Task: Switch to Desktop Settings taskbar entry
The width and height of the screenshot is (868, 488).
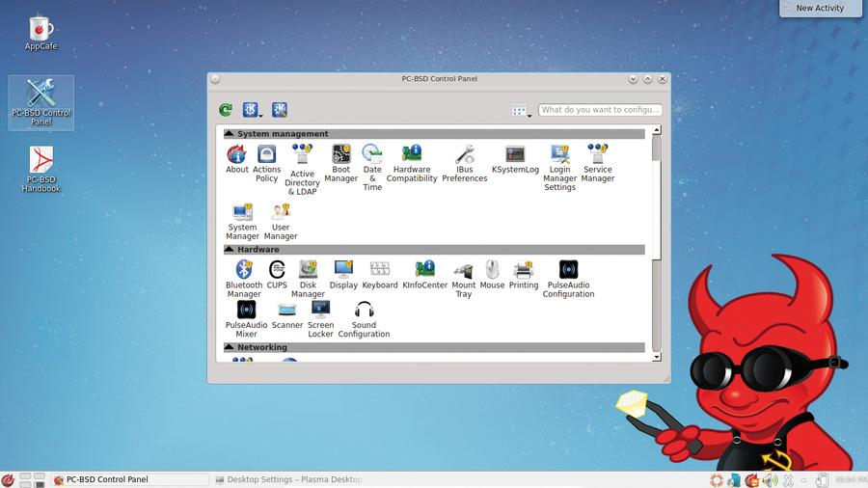Action: 288,479
